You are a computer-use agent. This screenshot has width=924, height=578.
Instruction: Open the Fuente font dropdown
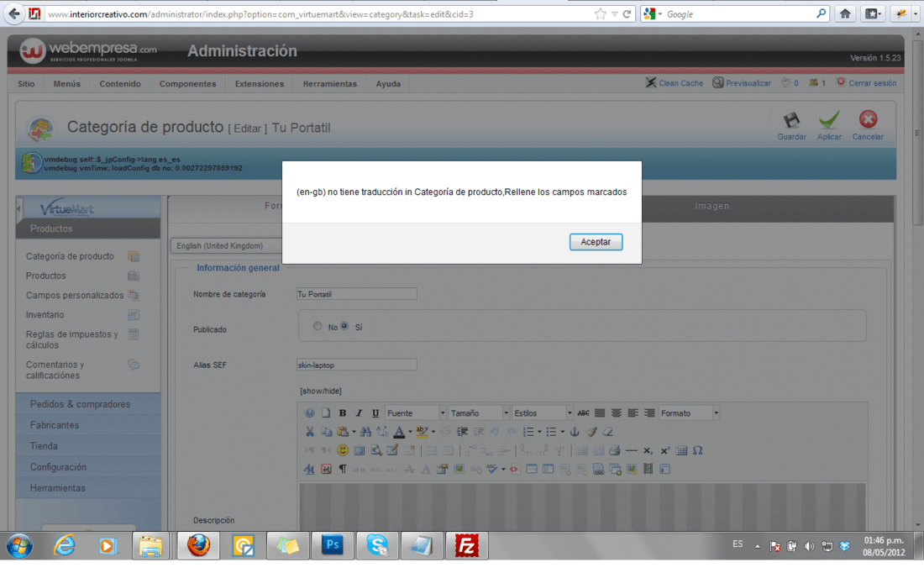pyautogui.click(x=416, y=413)
